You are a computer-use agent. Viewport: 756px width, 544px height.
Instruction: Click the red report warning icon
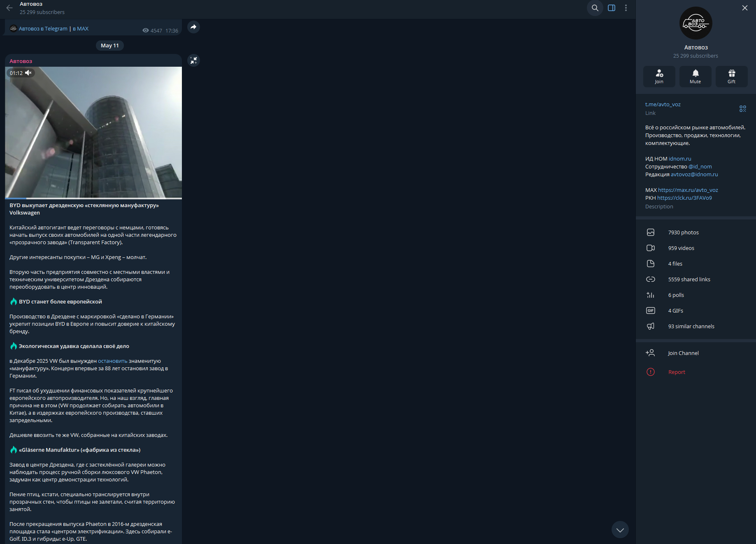click(x=651, y=372)
